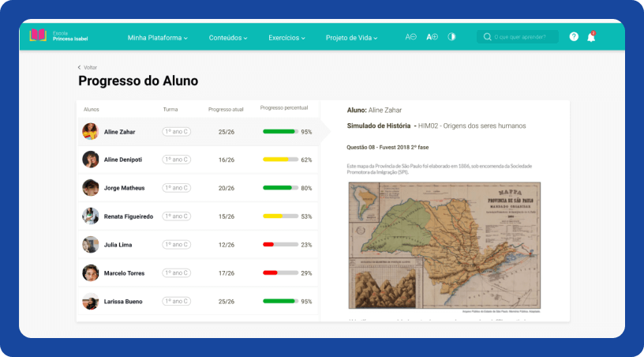Open the Projeto de Vida dropdown

pos(351,37)
